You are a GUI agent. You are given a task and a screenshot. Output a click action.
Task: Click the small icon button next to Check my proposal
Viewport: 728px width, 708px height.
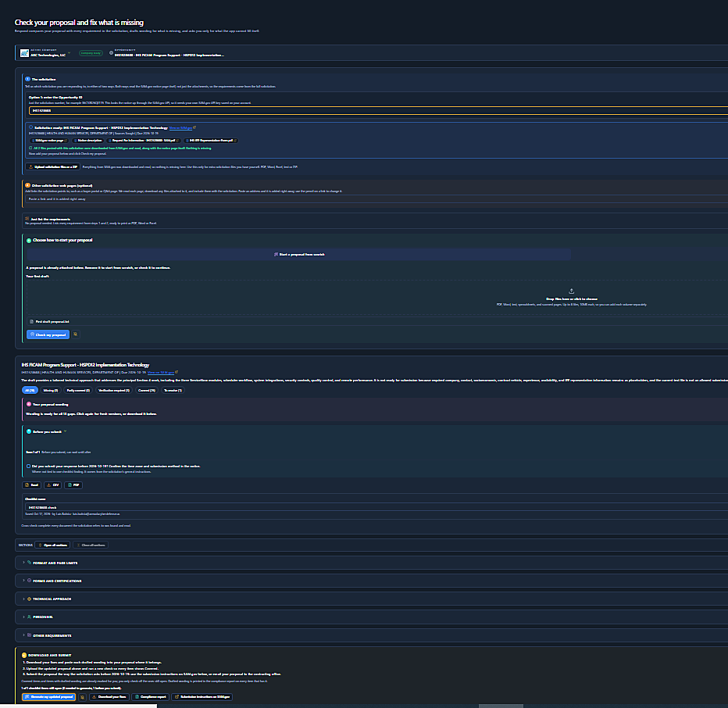[x=76, y=334]
